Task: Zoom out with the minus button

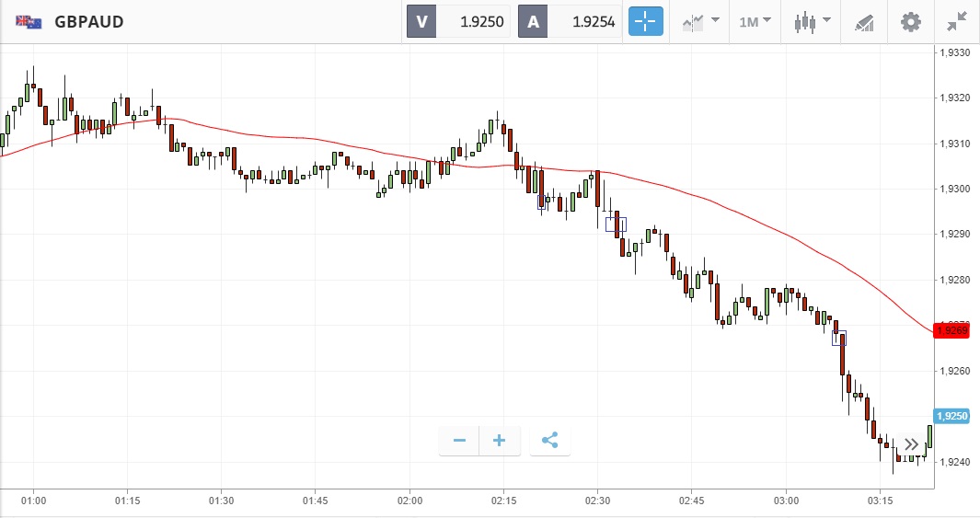Action: click(459, 441)
